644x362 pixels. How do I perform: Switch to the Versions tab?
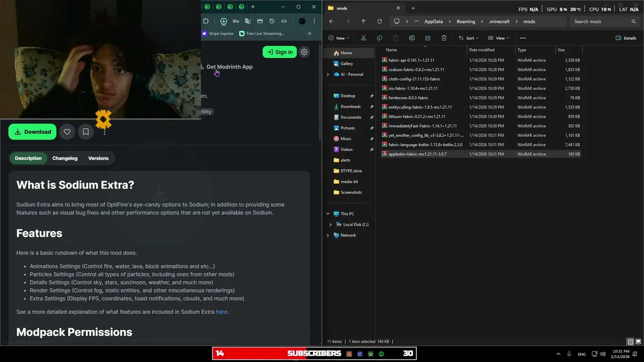98,158
